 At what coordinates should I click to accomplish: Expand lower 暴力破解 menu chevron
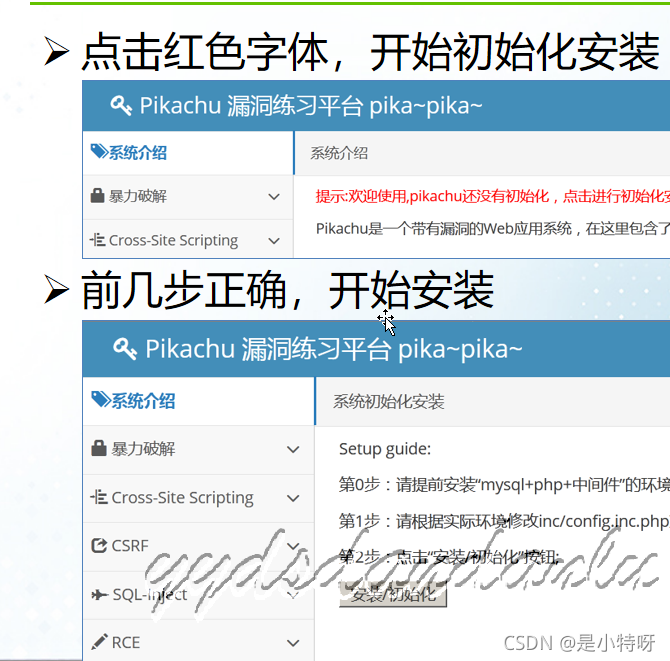pos(293,449)
